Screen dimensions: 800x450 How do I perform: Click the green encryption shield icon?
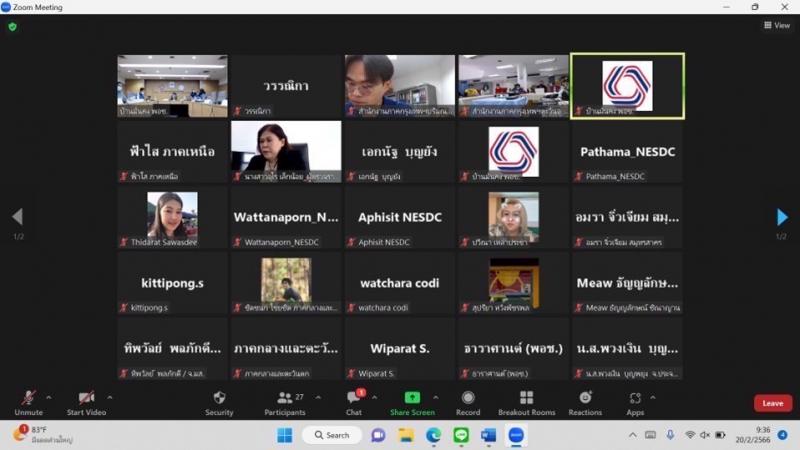pos(13,27)
